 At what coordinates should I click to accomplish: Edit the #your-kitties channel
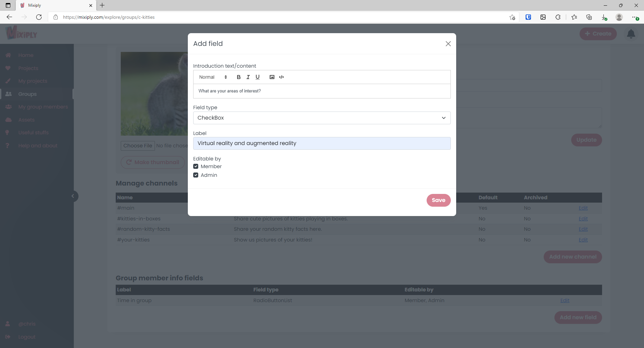click(583, 240)
